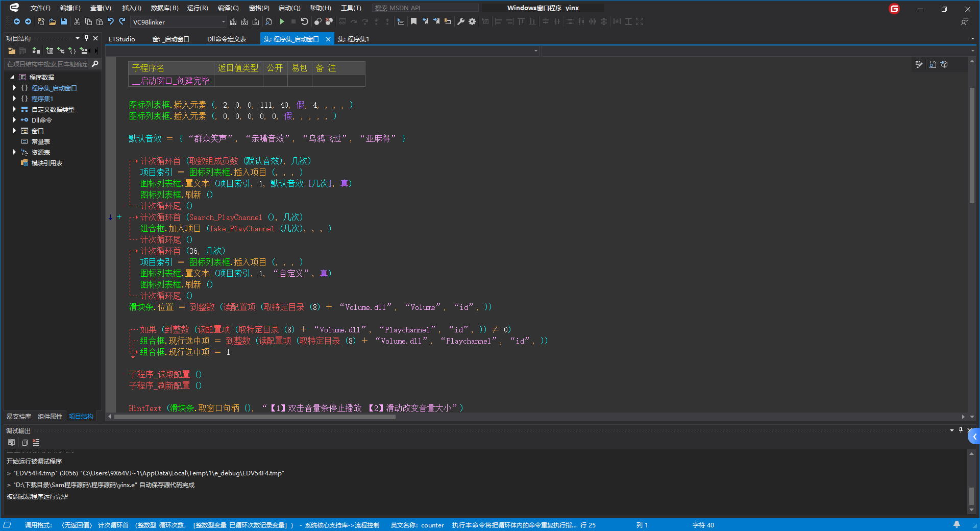Click the curly braces icon in project toolbar
Image resolution: width=980 pixels, height=531 pixels.
coord(72,51)
